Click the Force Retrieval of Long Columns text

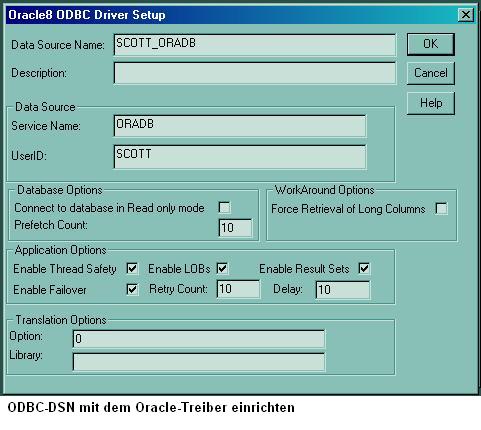click(348, 209)
